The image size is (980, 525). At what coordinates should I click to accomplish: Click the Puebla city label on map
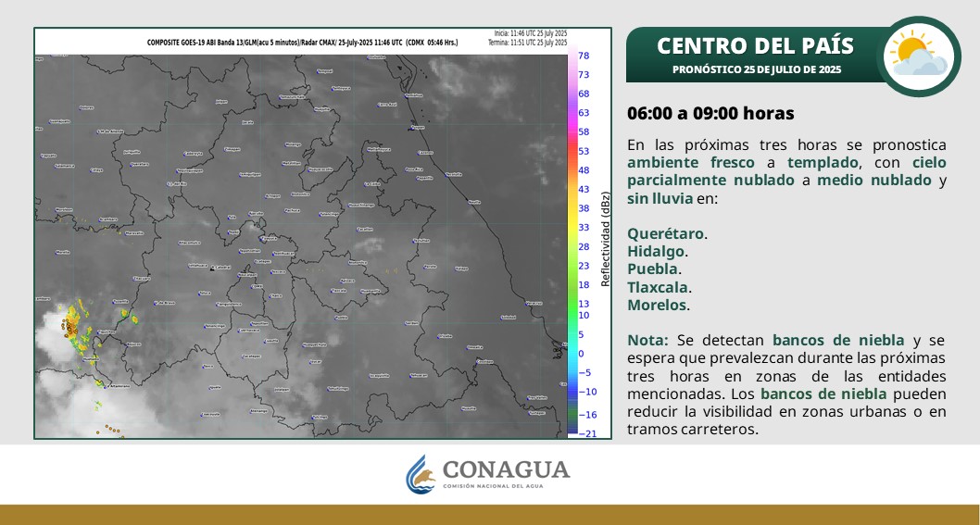(341, 318)
